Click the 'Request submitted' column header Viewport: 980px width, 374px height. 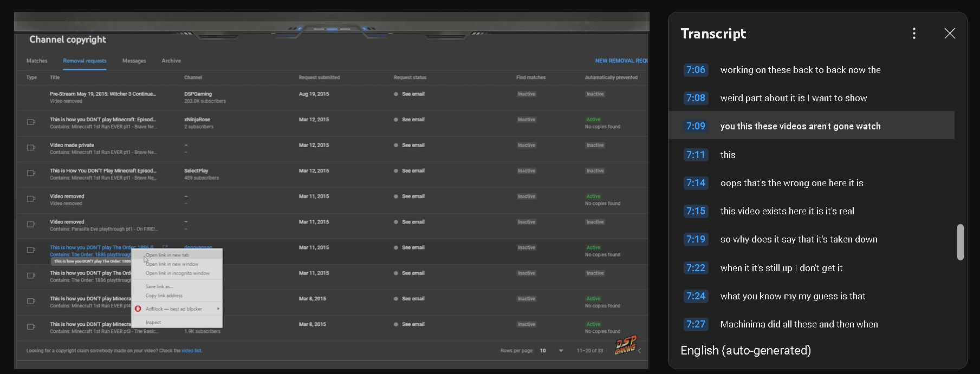point(319,77)
